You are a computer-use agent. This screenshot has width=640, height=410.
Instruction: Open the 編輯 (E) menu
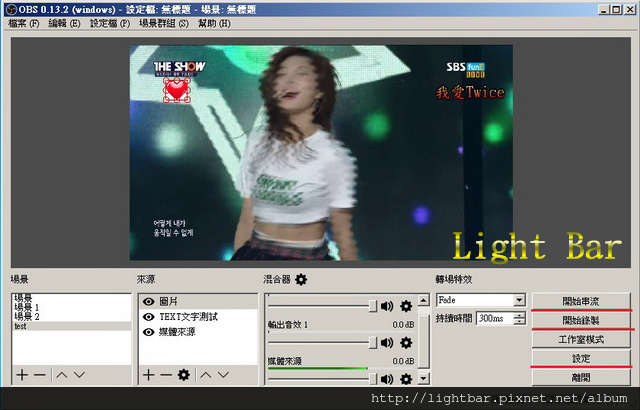click(x=64, y=24)
